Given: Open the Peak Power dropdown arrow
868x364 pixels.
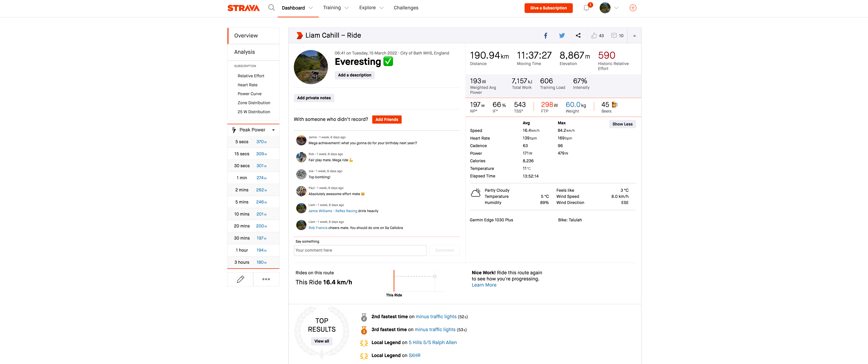Looking at the screenshot, I should pyautogui.click(x=273, y=130).
